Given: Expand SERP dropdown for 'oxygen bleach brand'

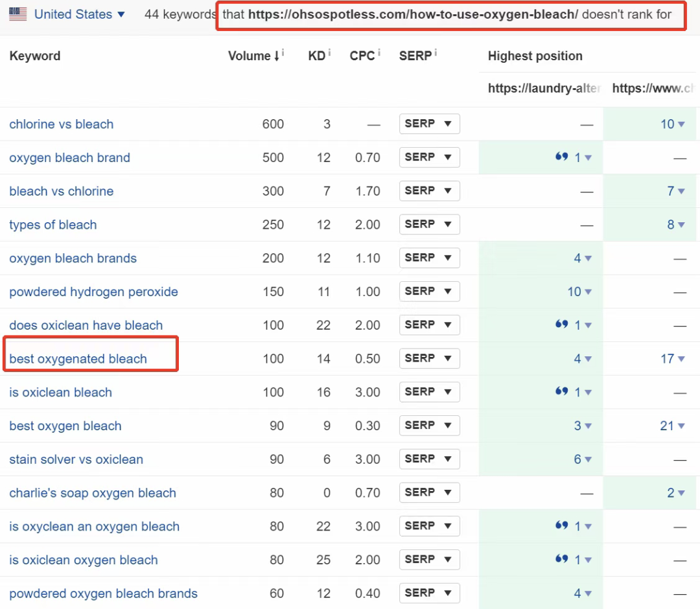Looking at the screenshot, I should [x=429, y=157].
